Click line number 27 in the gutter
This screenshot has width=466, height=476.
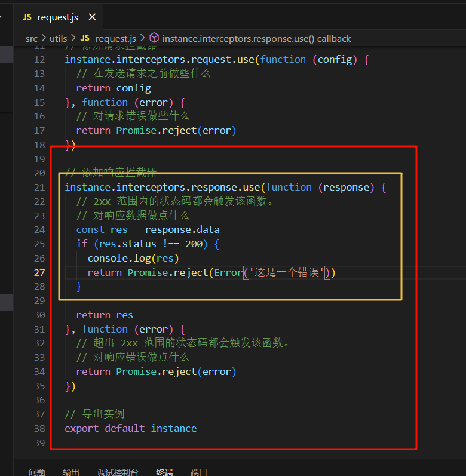click(x=39, y=272)
